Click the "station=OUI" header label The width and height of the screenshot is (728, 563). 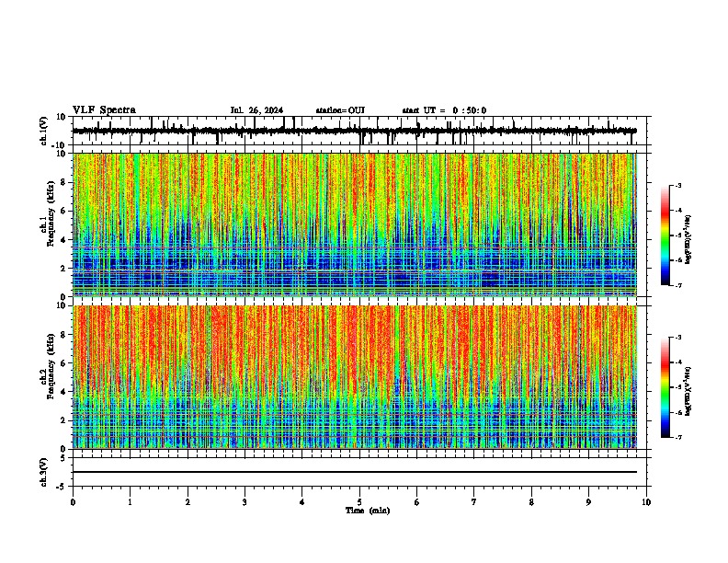tap(340, 110)
